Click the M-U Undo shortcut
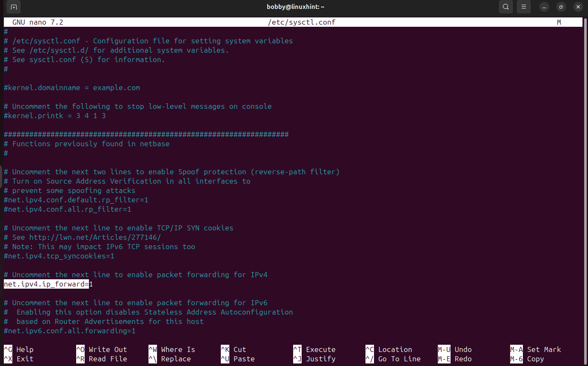Image resolution: width=588 pixels, height=366 pixels. click(455, 349)
